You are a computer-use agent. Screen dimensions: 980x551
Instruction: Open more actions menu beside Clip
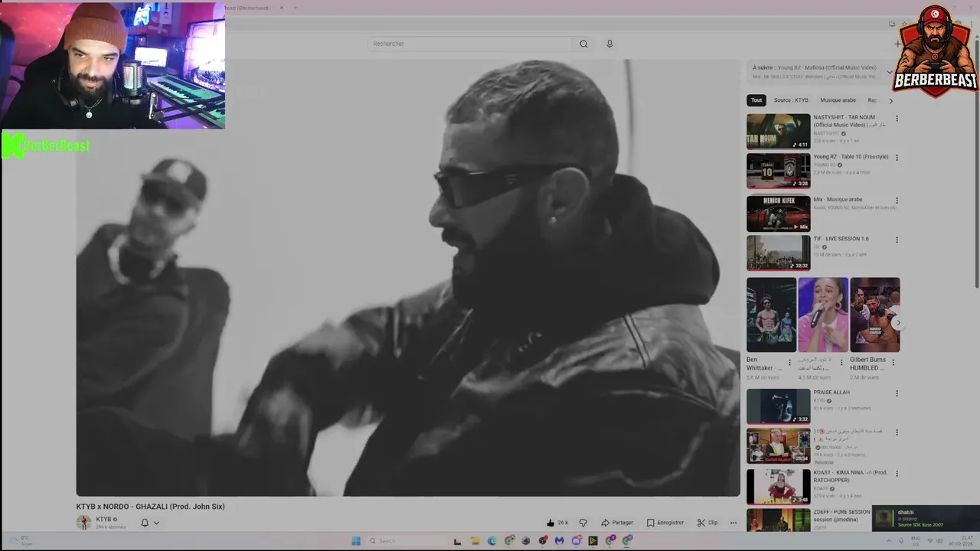[x=733, y=523]
